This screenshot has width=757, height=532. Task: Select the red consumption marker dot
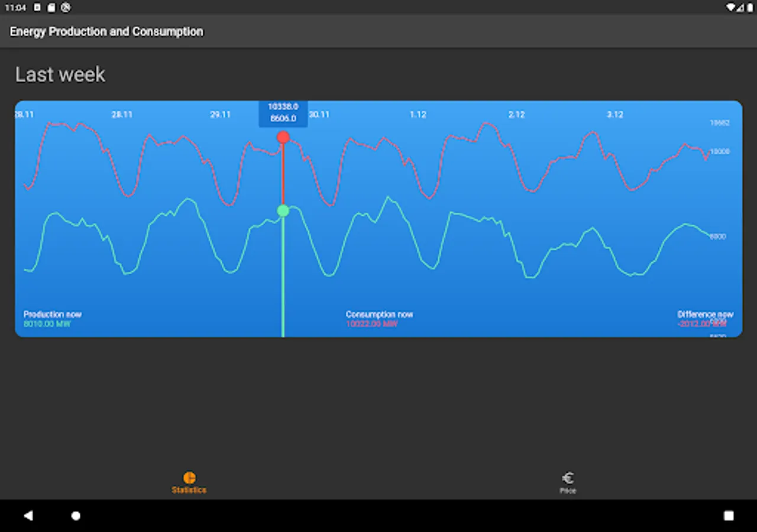[283, 138]
